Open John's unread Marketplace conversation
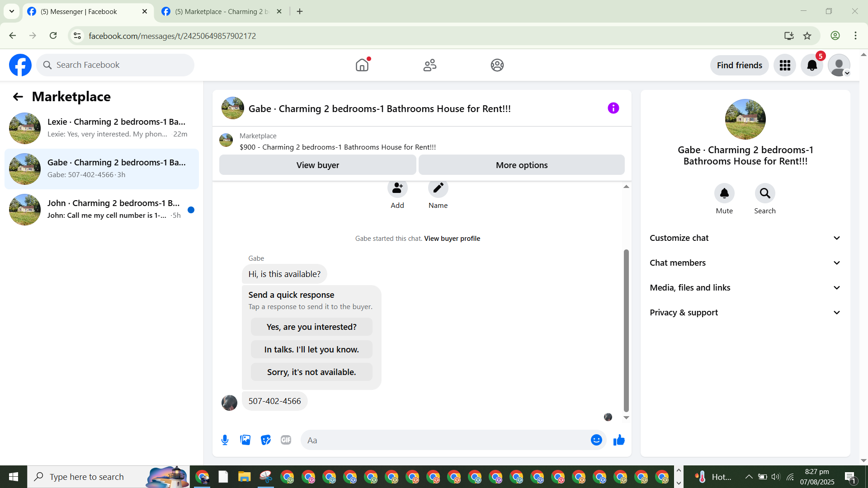 (x=102, y=210)
